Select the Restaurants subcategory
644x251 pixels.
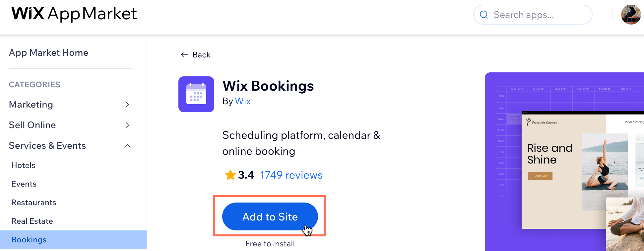tap(34, 203)
